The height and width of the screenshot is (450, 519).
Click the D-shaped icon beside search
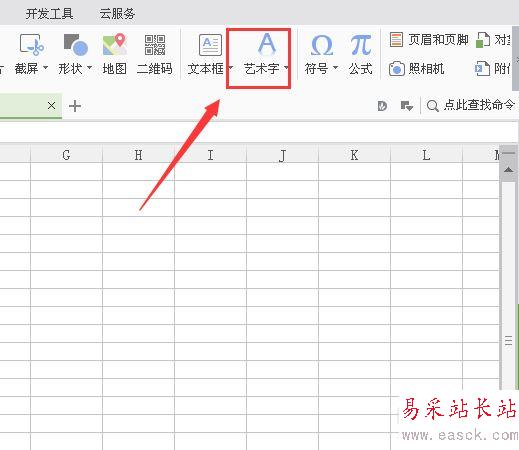(x=382, y=106)
